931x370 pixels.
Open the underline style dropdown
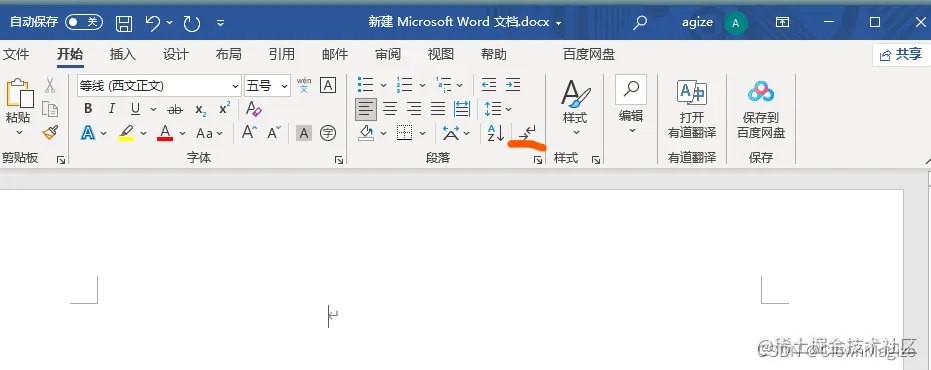coord(153,109)
